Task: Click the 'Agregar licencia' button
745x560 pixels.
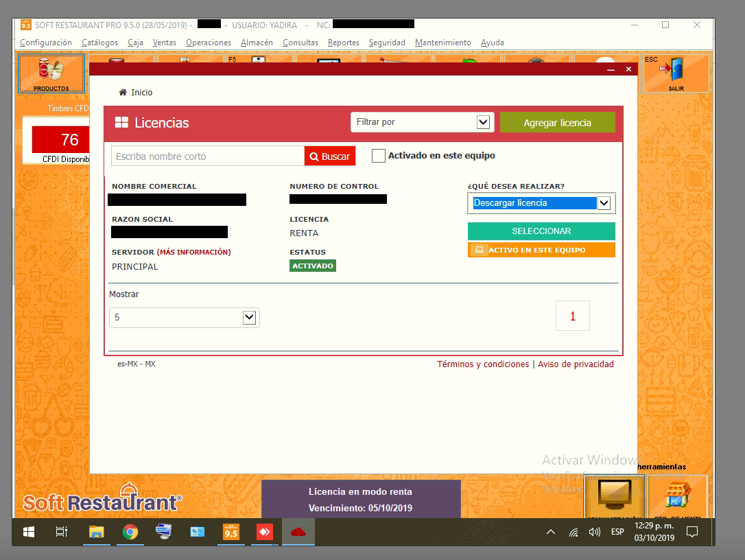Action: click(557, 123)
